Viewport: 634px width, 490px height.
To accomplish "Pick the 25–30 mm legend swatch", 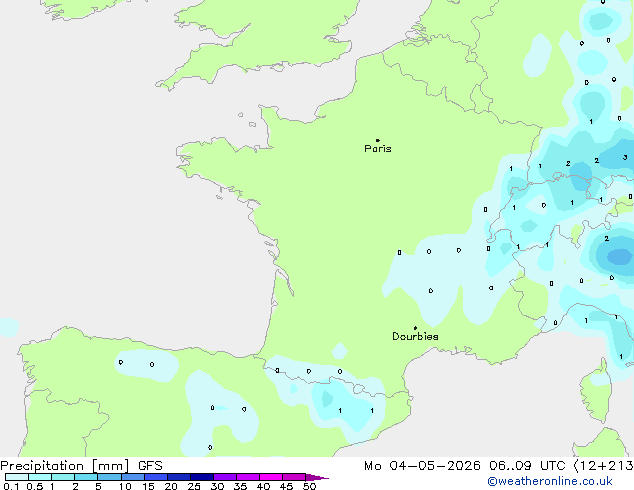I will (202, 477).
